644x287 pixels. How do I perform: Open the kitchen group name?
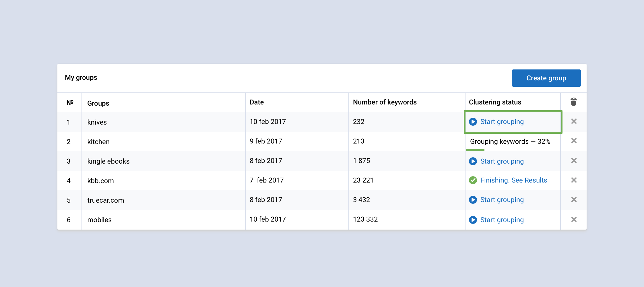98,142
